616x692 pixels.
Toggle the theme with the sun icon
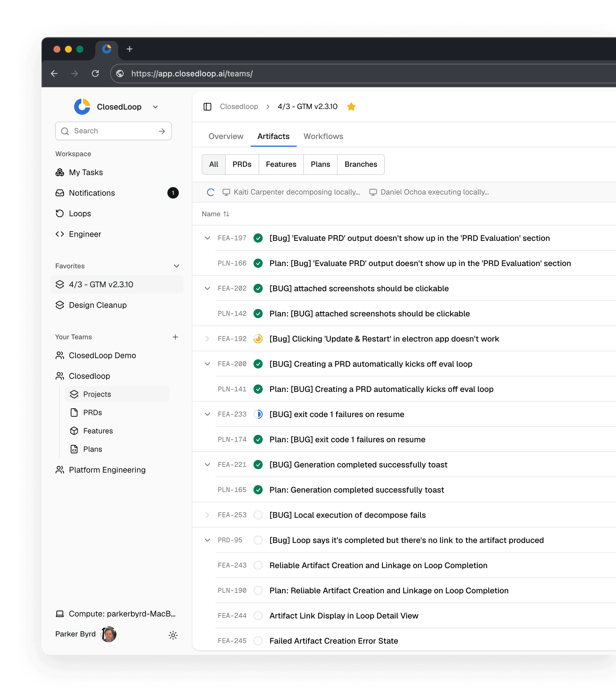tap(173, 635)
